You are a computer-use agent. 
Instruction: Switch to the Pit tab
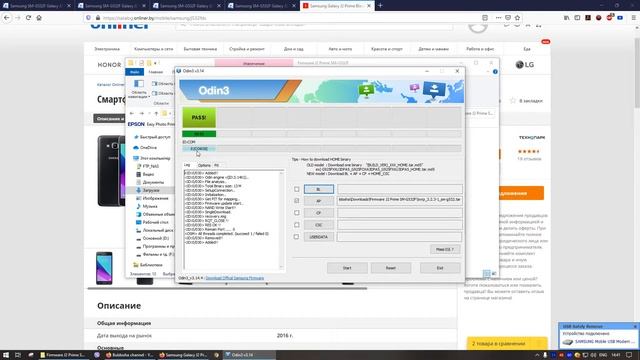point(216,165)
